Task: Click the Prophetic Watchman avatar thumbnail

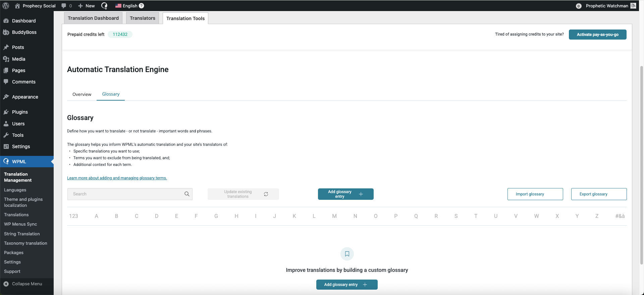Action: pos(633,6)
